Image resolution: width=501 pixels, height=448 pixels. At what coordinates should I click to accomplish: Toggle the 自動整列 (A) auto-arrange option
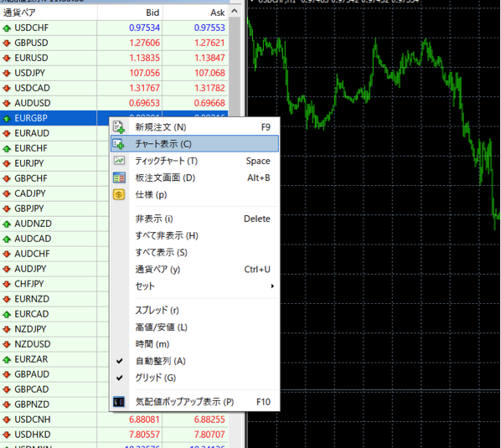coord(194,361)
